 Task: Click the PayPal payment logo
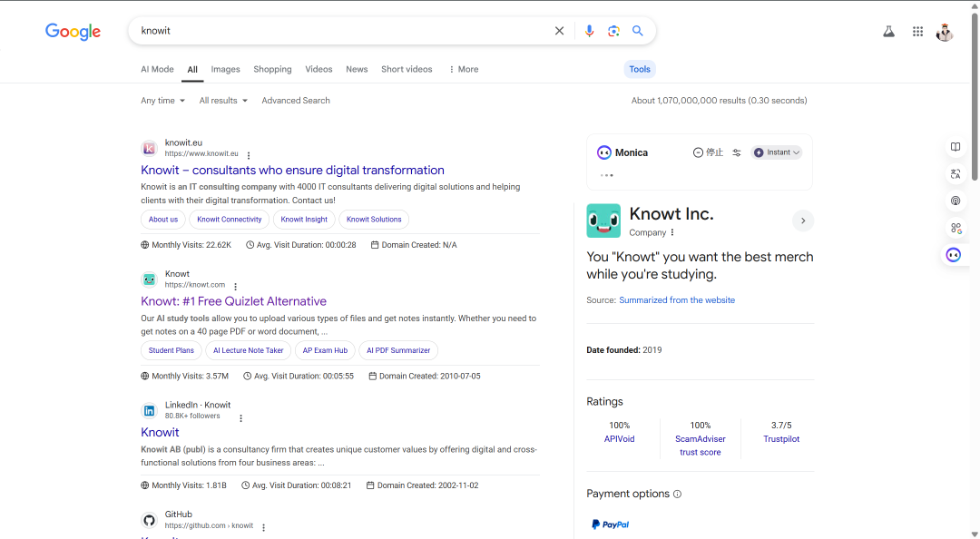pos(610,524)
